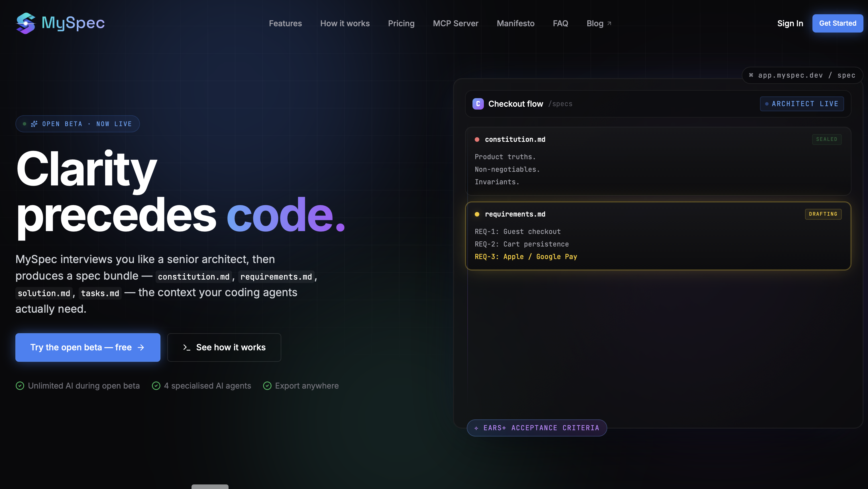This screenshot has width=868, height=489.
Task: Click the MySpec logo icon
Action: 26,23
